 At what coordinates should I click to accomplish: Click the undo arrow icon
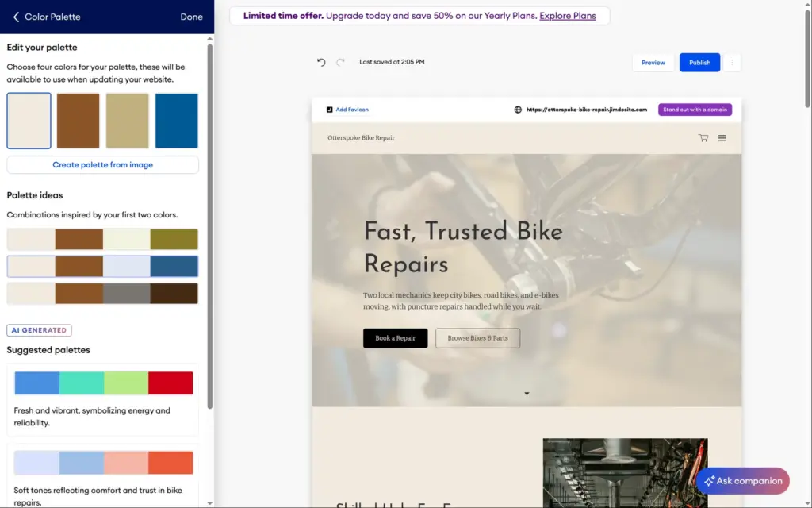pyautogui.click(x=321, y=62)
